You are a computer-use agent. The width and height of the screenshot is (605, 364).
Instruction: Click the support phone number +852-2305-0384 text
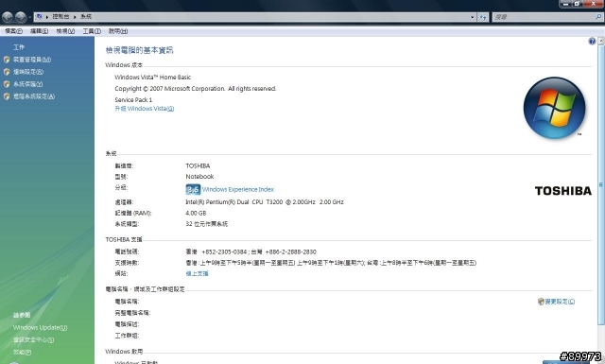point(224,252)
